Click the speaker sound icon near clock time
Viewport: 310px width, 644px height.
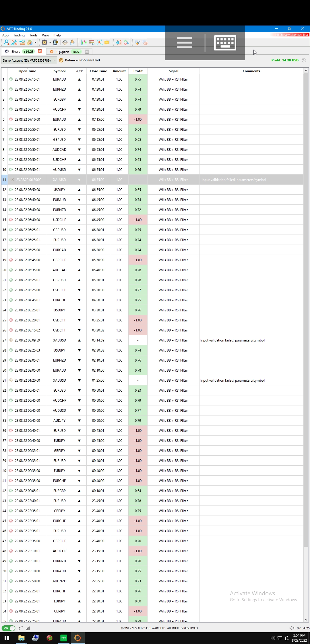coord(292,628)
